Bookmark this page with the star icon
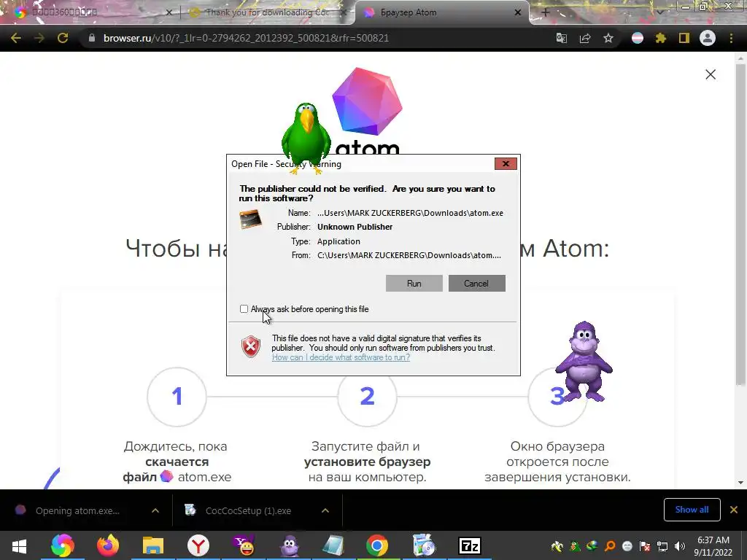This screenshot has height=560, width=747. (x=608, y=38)
